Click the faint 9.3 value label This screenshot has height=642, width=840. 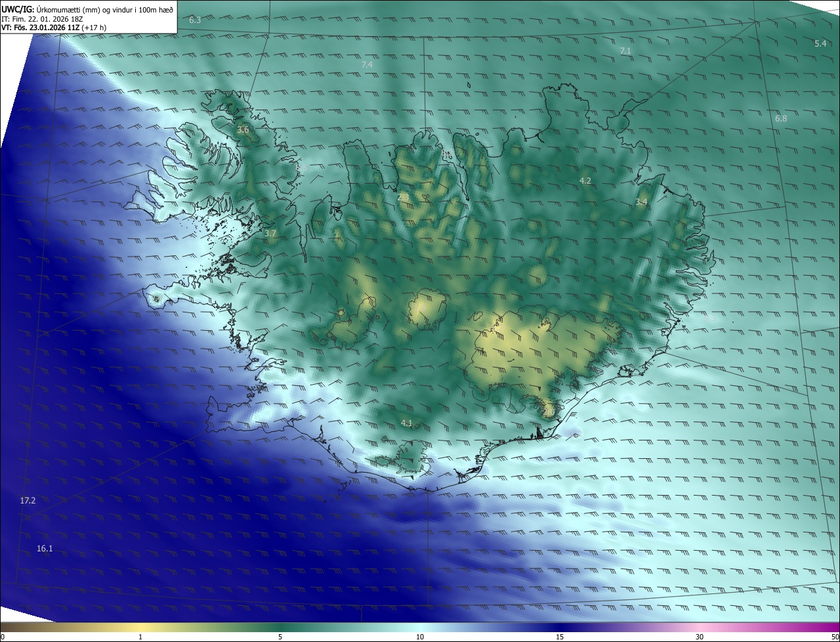710,318
